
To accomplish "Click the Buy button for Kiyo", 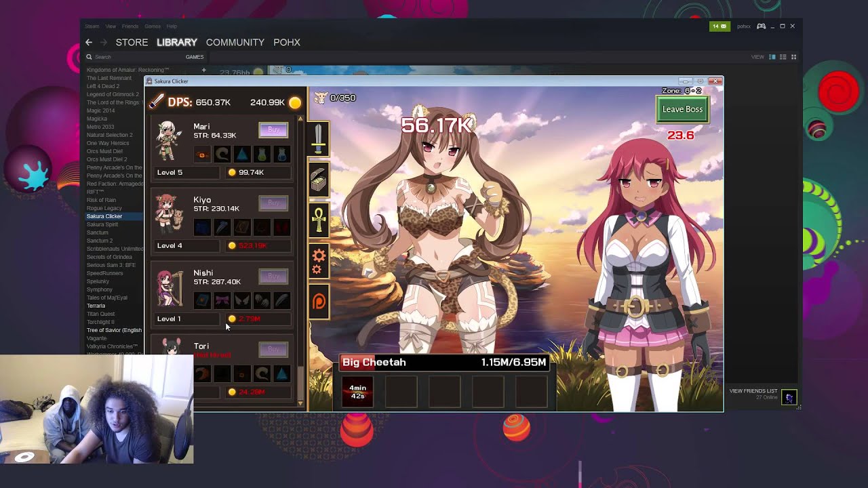I will click(273, 203).
